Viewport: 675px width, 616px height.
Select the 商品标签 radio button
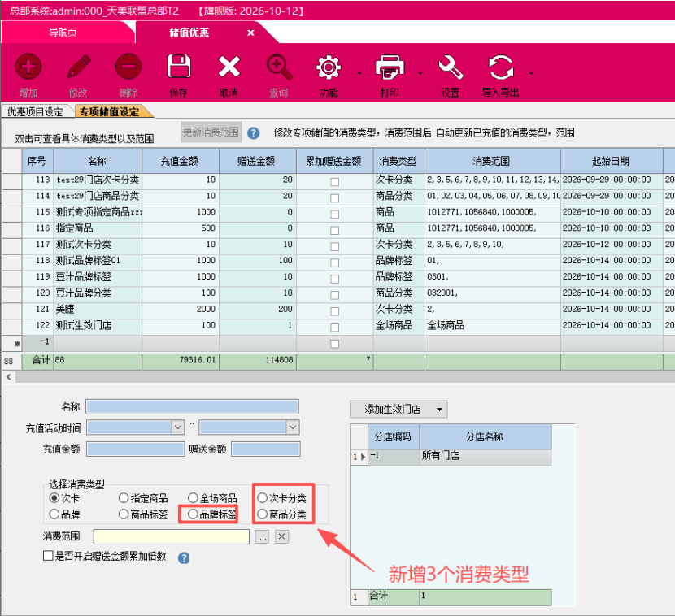[x=124, y=514]
